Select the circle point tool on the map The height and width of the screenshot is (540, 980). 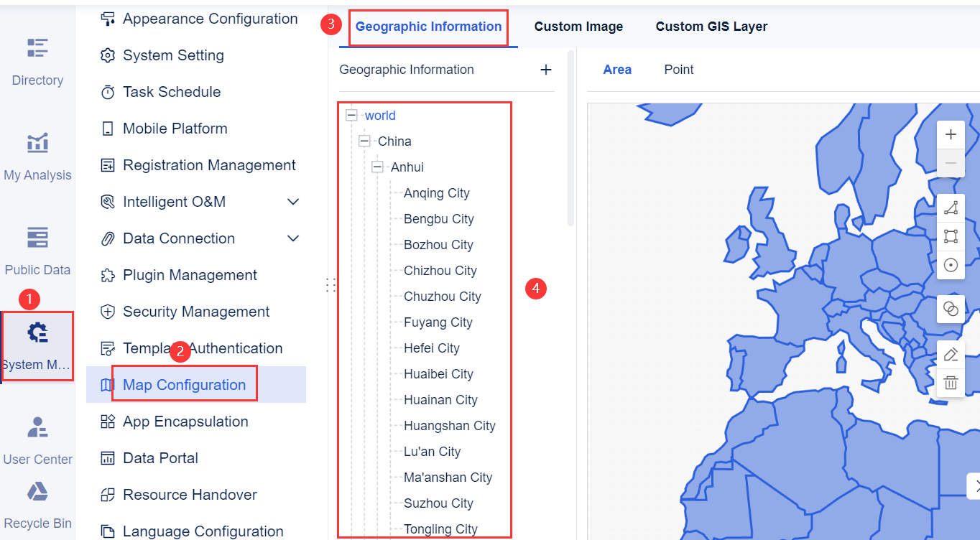[x=951, y=265]
